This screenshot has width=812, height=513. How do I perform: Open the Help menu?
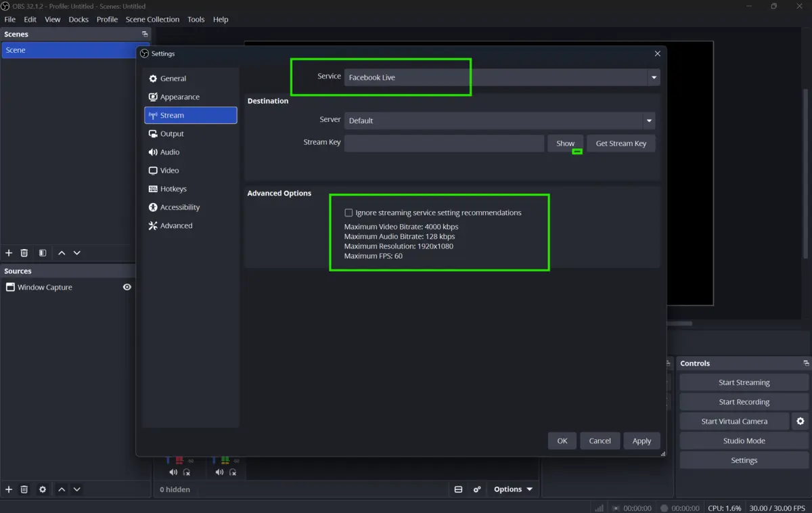tap(221, 19)
